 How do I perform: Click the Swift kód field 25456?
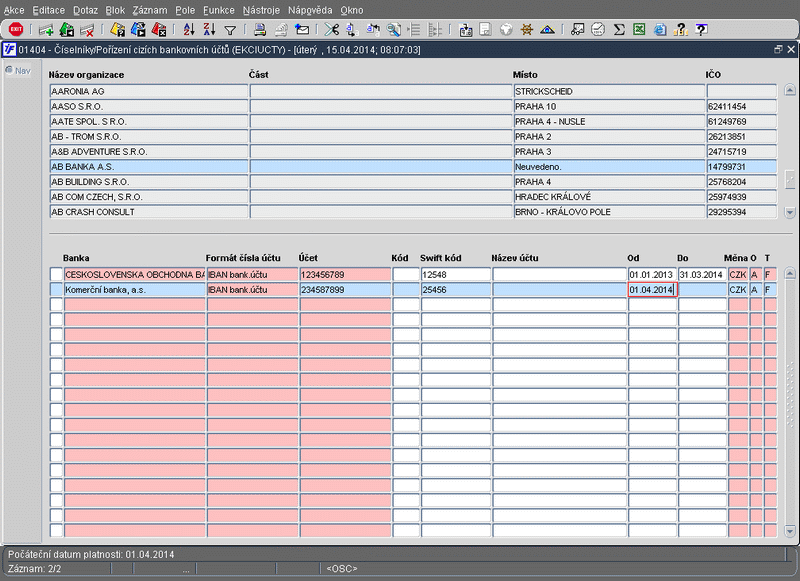[x=456, y=290]
